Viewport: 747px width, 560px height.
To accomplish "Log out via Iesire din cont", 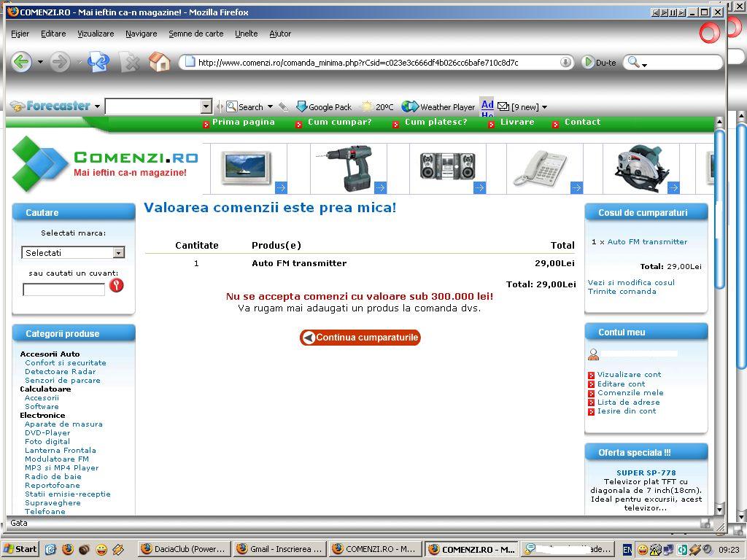I will click(627, 411).
